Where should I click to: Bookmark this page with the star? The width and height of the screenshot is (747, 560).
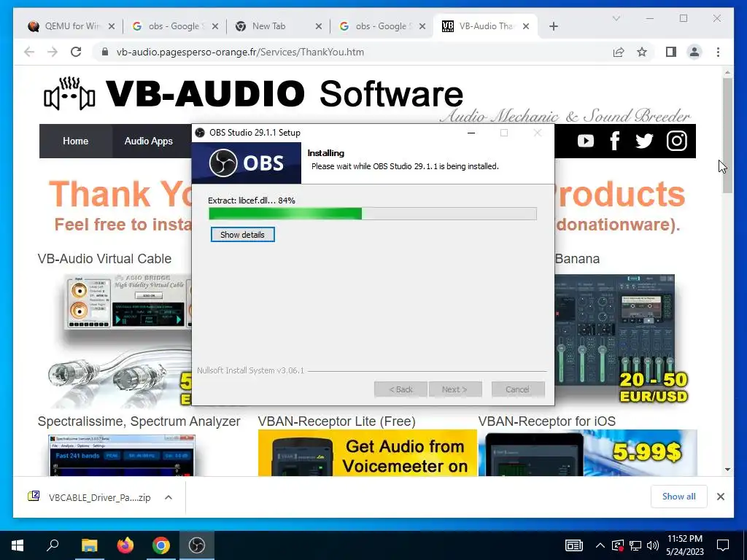(642, 52)
